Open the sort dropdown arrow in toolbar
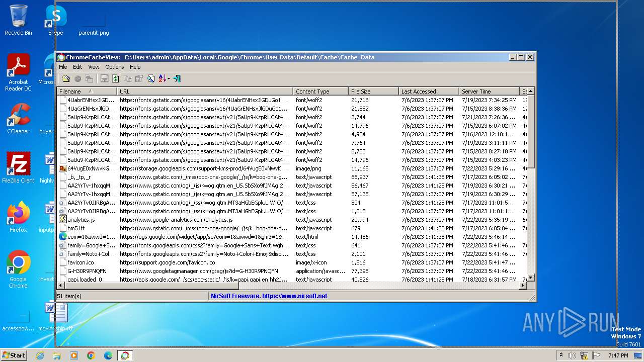This screenshot has height=362, width=644. click(169, 78)
